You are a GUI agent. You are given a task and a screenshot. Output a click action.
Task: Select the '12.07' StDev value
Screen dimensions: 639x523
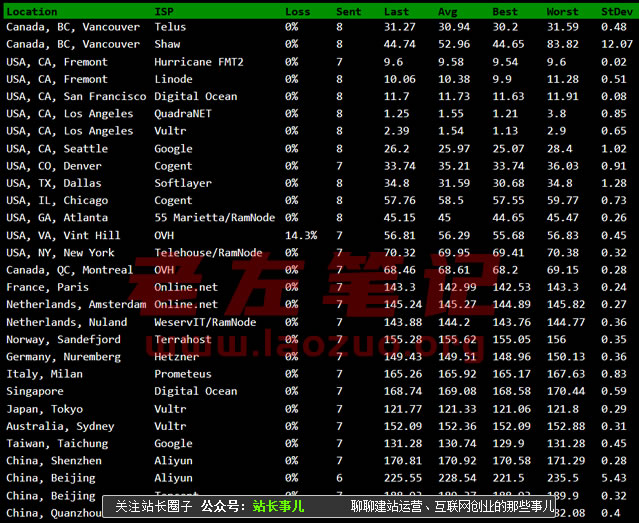click(617, 44)
